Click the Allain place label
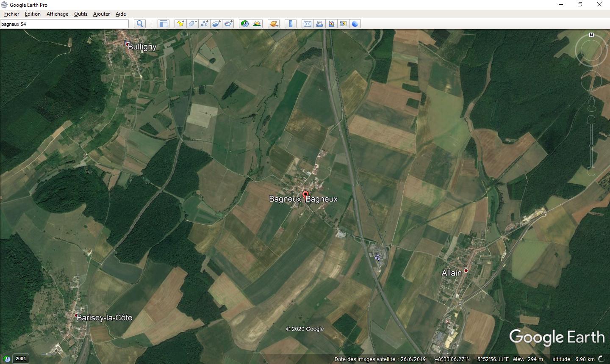Viewport: 610px width, 364px height. pos(452,273)
